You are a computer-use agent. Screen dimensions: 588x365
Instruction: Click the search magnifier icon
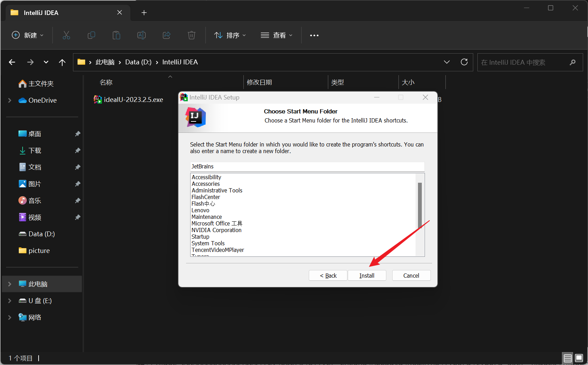pyautogui.click(x=572, y=62)
